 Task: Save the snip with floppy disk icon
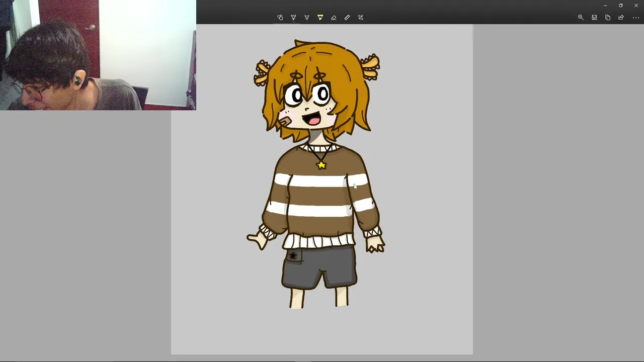pyautogui.click(x=594, y=18)
